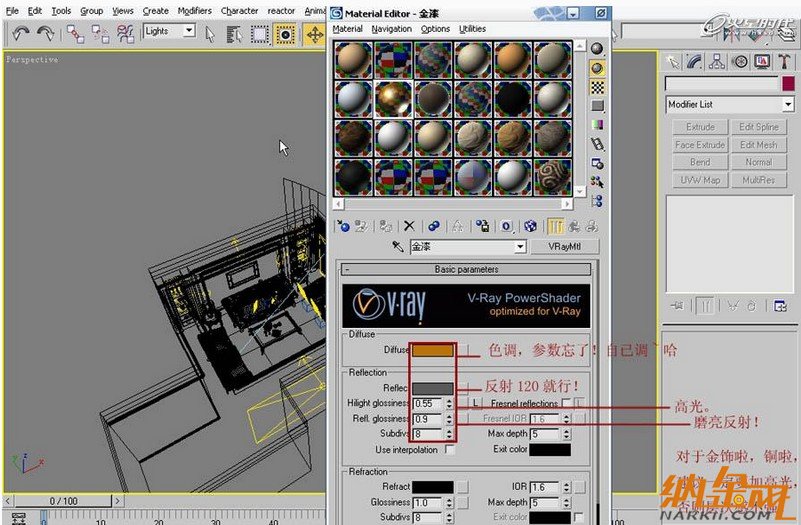Click the Rectangular Selection Region tool

point(260,34)
